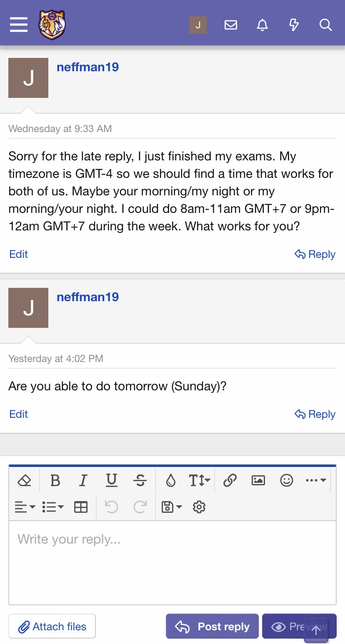Click the remove formatting eraser icon
Image resolution: width=345 pixels, height=644 pixels.
tap(25, 481)
